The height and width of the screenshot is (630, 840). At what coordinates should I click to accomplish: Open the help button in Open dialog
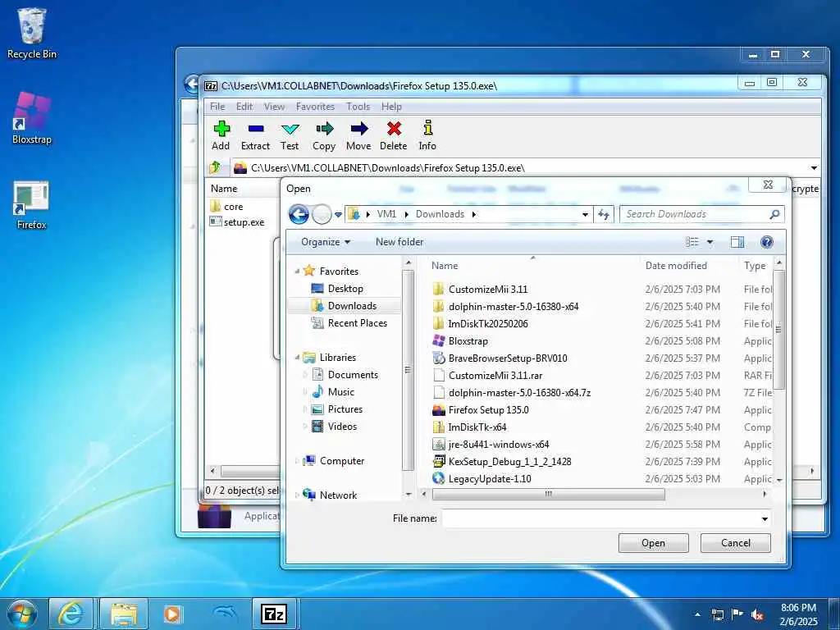(767, 242)
